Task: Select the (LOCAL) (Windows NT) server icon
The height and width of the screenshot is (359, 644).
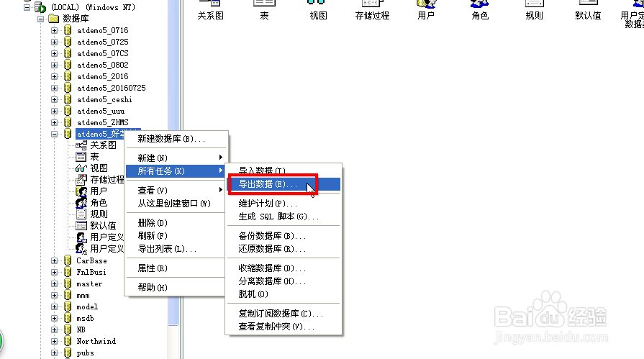Action: pos(40,7)
